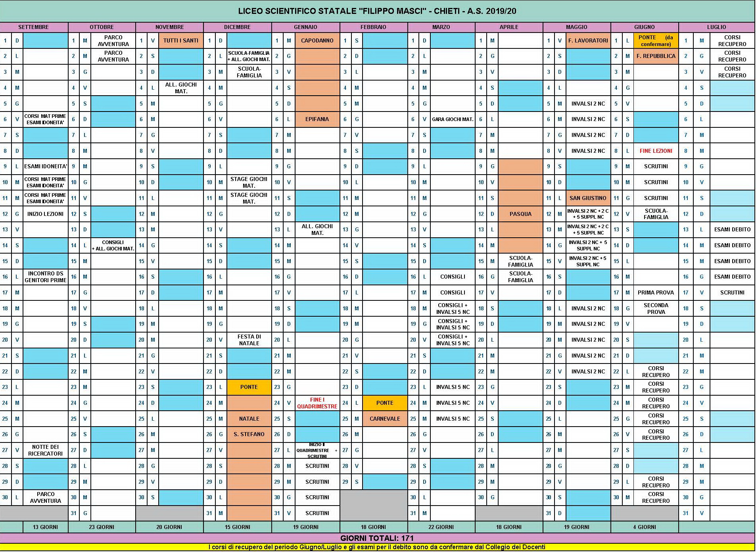Select the INVALSI 5 NC cell on 23 March

click(x=453, y=387)
